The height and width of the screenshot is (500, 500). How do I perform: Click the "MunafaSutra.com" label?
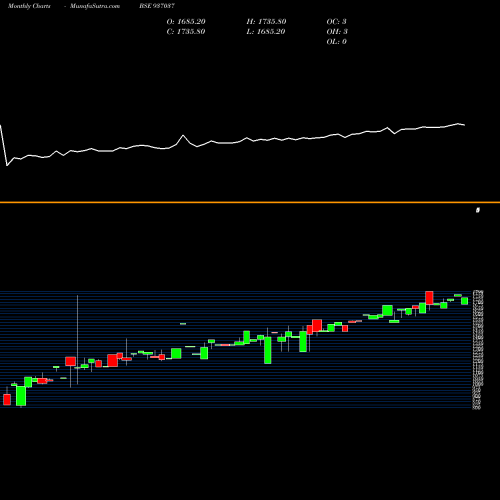click(x=95, y=6)
